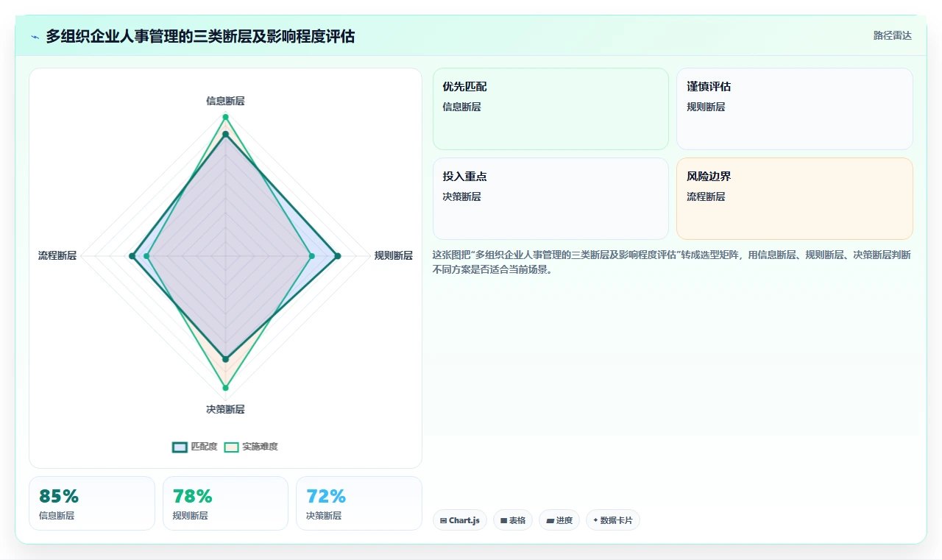Open the 优先匹配 card

click(x=550, y=109)
